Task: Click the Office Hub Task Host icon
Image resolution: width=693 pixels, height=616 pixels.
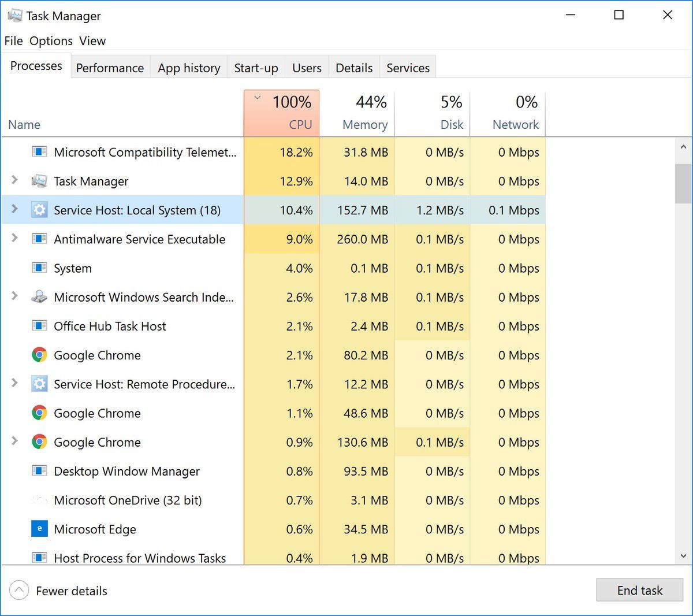Action: pos(39,326)
